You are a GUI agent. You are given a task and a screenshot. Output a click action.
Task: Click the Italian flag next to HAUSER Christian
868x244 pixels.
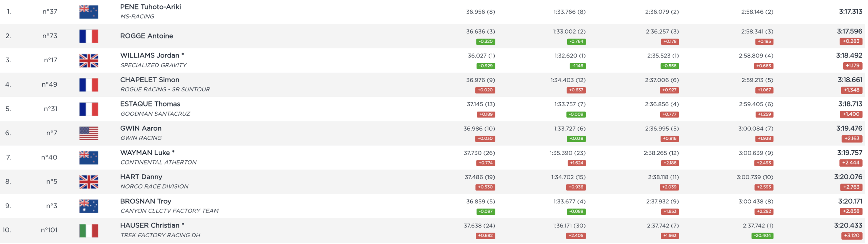point(88,230)
